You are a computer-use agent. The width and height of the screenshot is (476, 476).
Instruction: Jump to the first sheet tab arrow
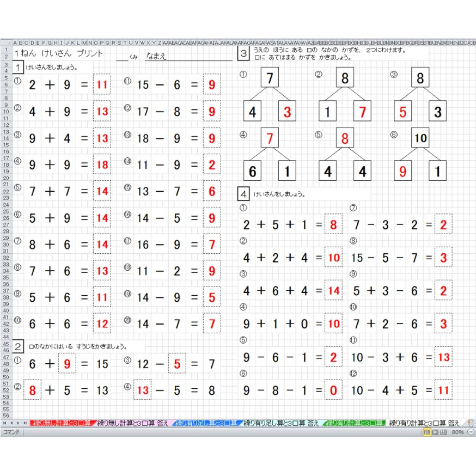click(4, 423)
